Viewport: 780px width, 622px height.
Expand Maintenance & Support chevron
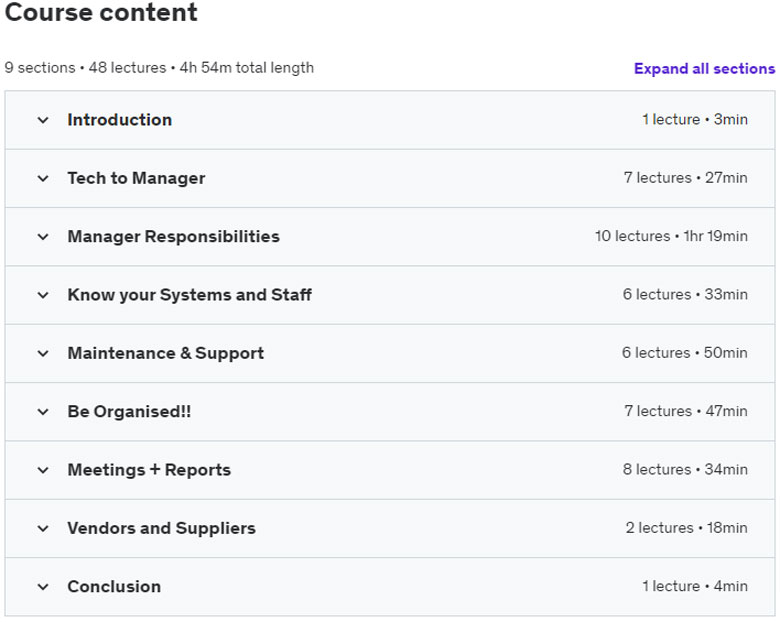point(43,354)
